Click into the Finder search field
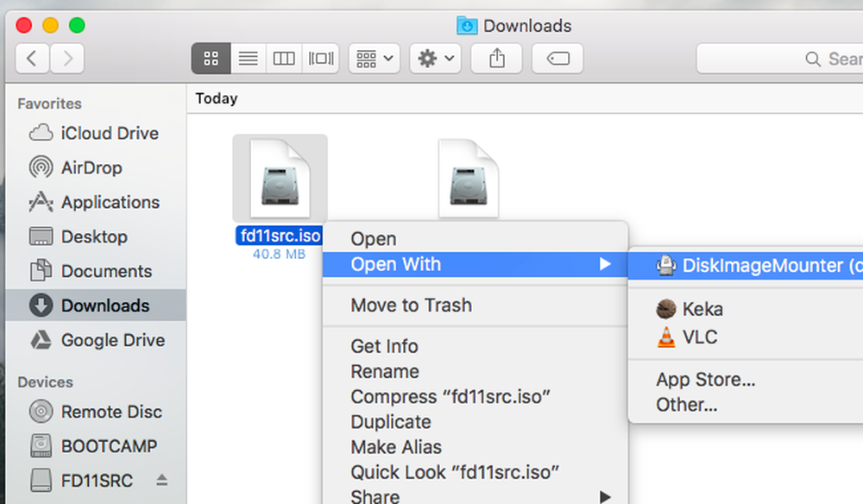Image resolution: width=863 pixels, height=504 pixels. 780,59
